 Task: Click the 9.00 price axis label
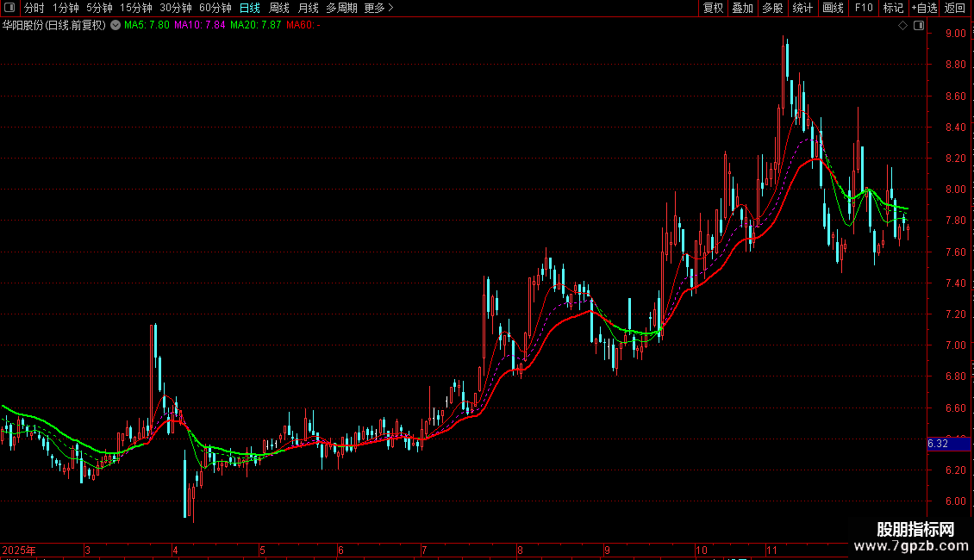click(x=955, y=34)
